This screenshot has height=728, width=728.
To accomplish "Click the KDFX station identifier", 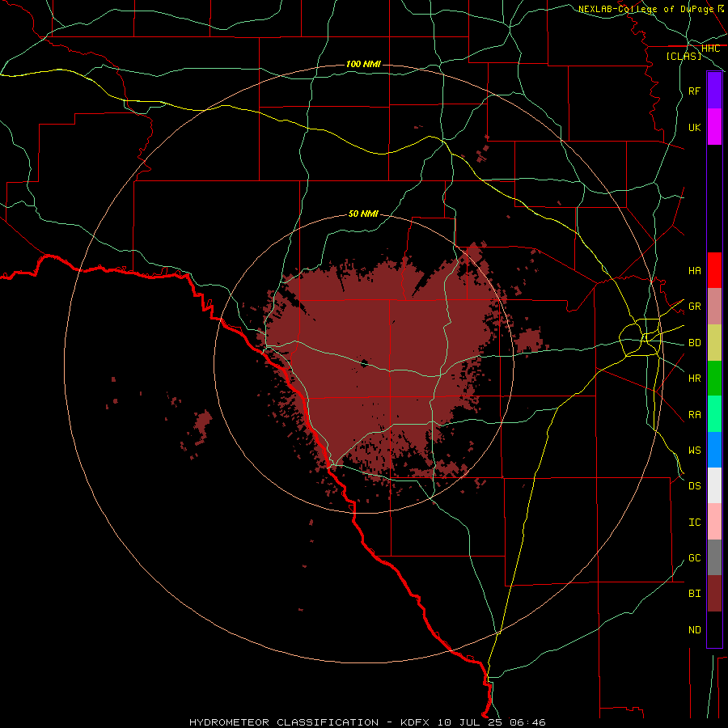I will (x=415, y=722).
